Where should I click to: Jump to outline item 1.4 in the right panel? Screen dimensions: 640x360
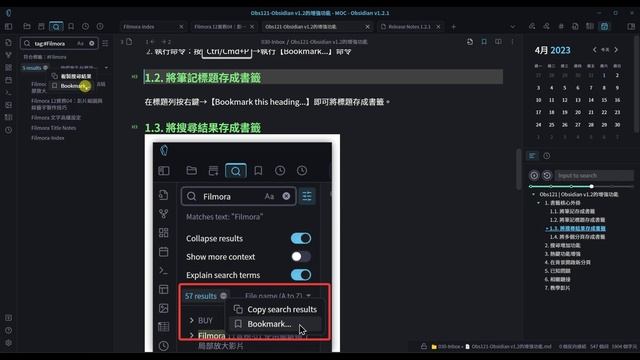tap(577, 237)
